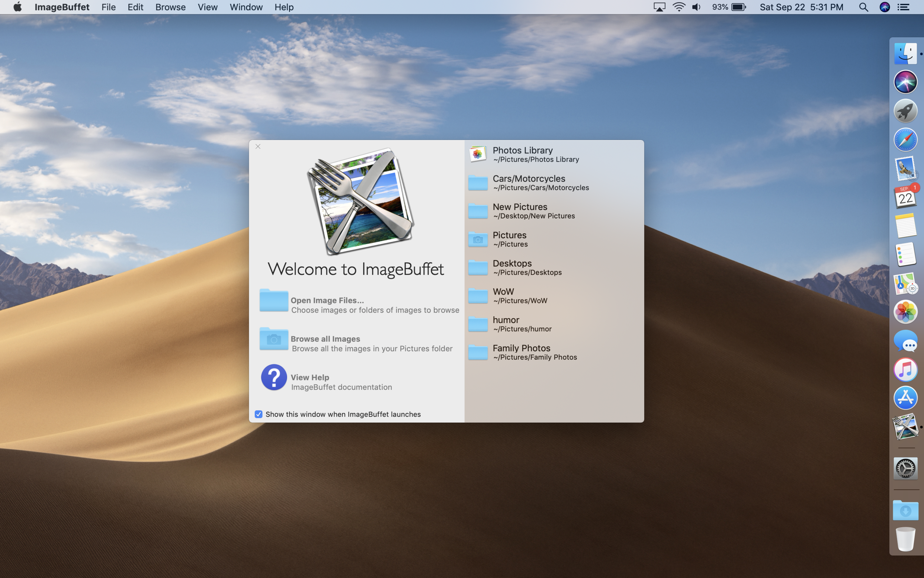The width and height of the screenshot is (924, 578).
Task: Click the Open Image Files folder icon
Action: tap(274, 301)
